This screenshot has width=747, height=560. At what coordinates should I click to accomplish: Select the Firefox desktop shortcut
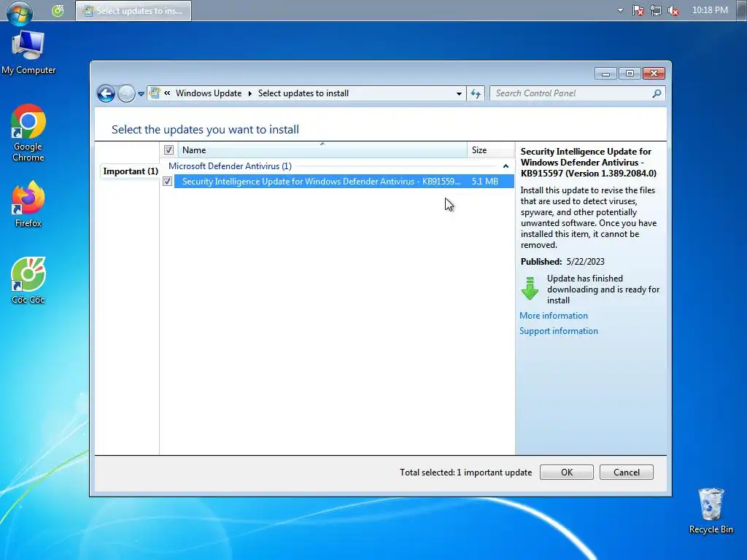[28, 204]
